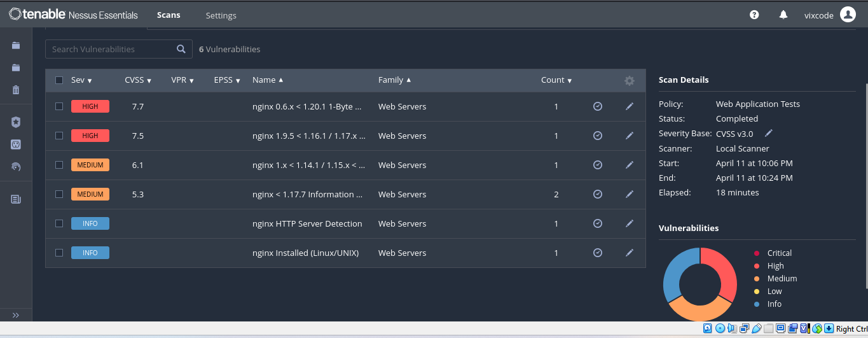Open the Trash in the sidebar
The height and width of the screenshot is (338, 868).
[x=16, y=90]
